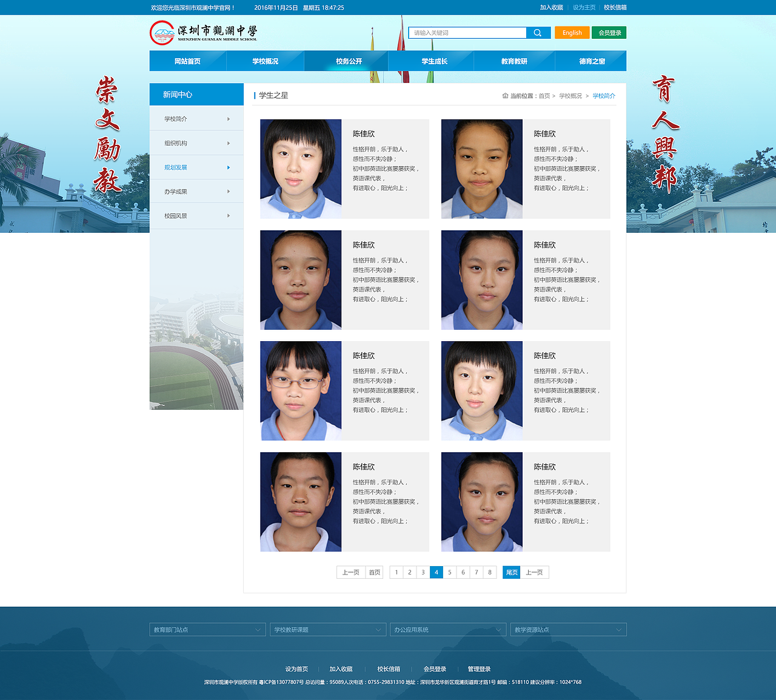Open 教育教研 navigation menu
776x700 pixels.
[514, 61]
